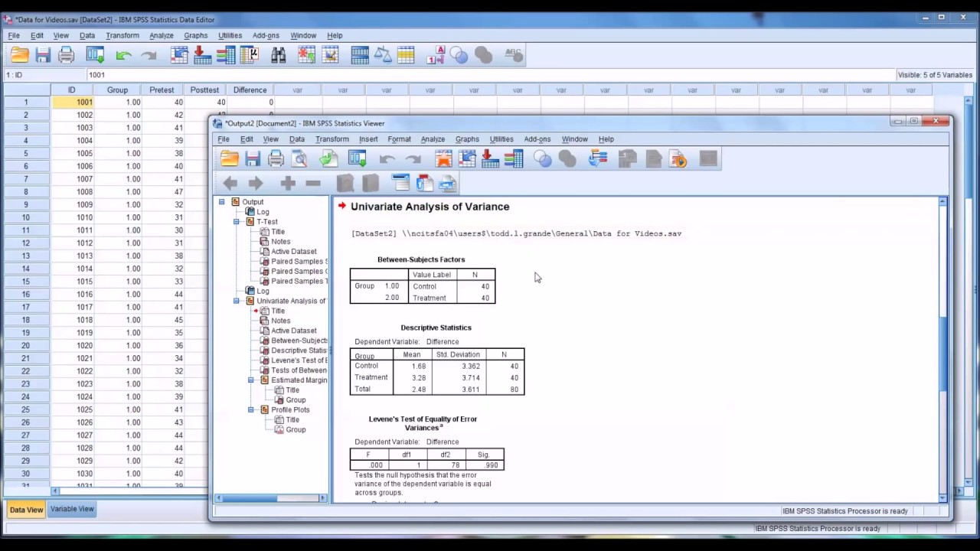Click Use Variable Sets circles icon in Data Editor

click(x=459, y=54)
